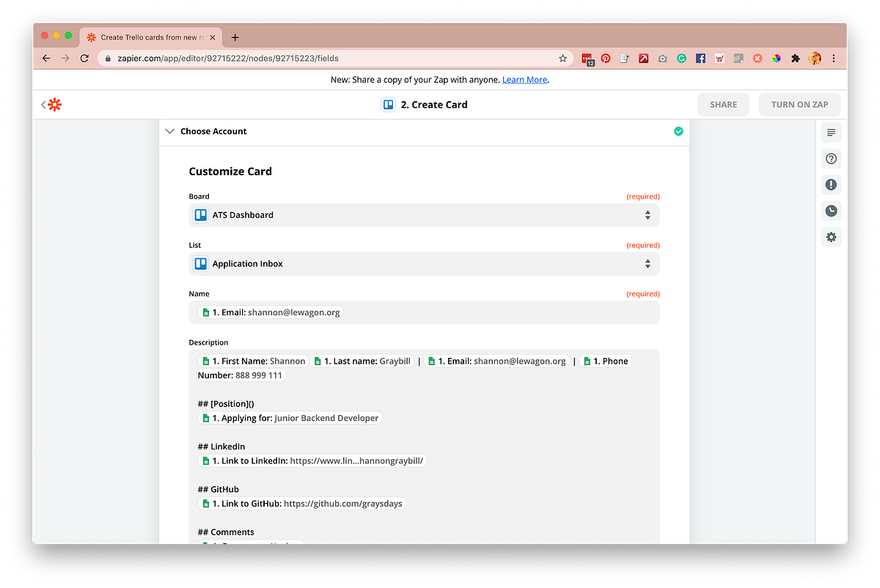The width and height of the screenshot is (880, 588).
Task: Open the notepad extension icon
Action: pyautogui.click(x=625, y=59)
